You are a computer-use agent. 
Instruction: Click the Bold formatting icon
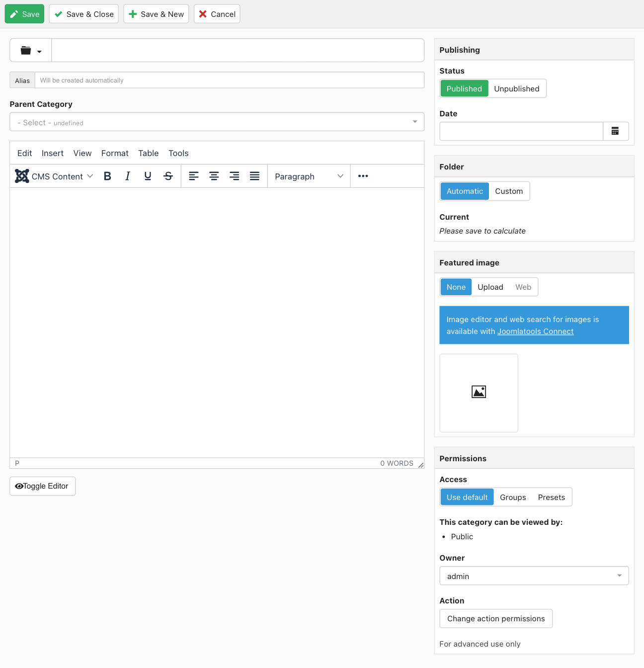click(107, 176)
